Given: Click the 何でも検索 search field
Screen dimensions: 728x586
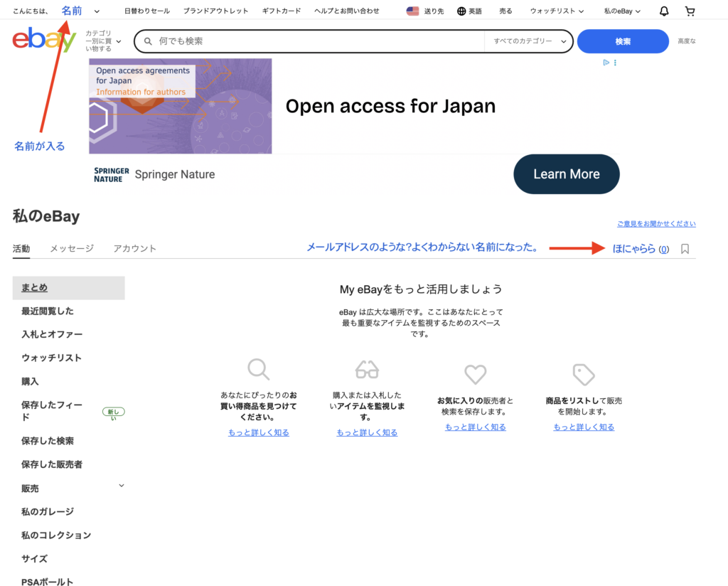Looking at the screenshot, I should point(313,41).
